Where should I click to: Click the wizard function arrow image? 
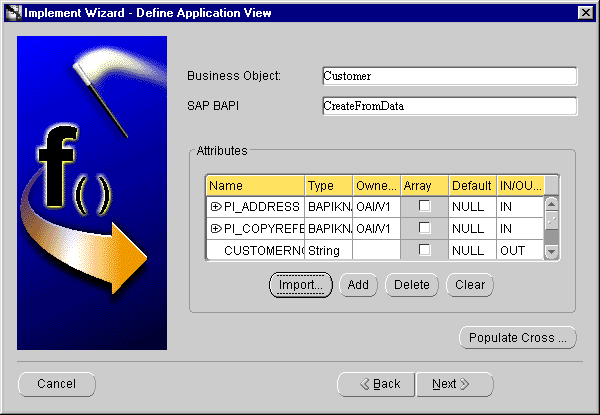[83, 192]
